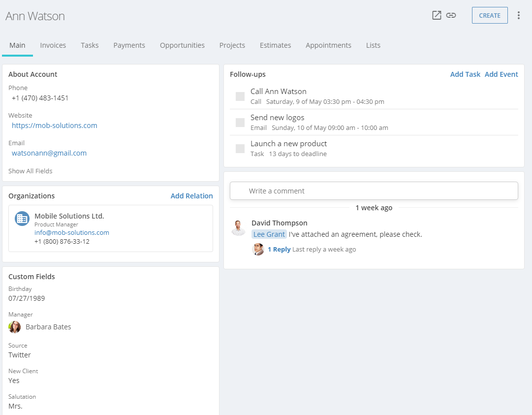The image size is (532, 415).
Task: Open record in new window icon
Action: pyautogui.click(x=437, y=15)
